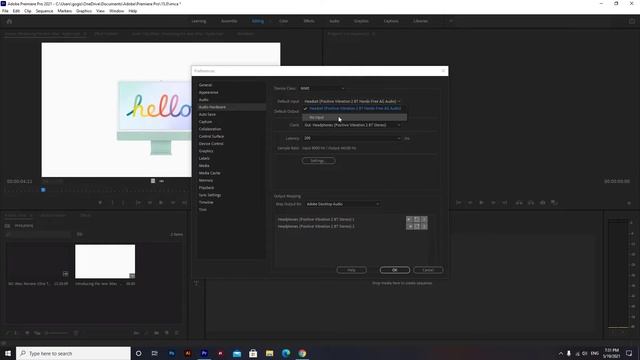This screenshot has height=360, width=640.
Task: Select Memory category
Action: (x=205, y=180)
